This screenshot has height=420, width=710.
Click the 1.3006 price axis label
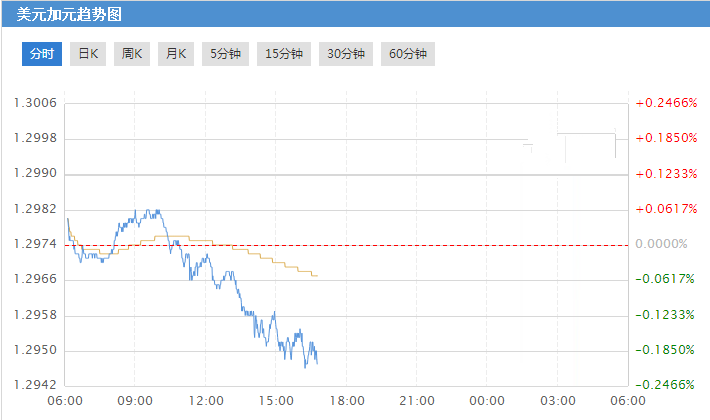pos(35,103)
